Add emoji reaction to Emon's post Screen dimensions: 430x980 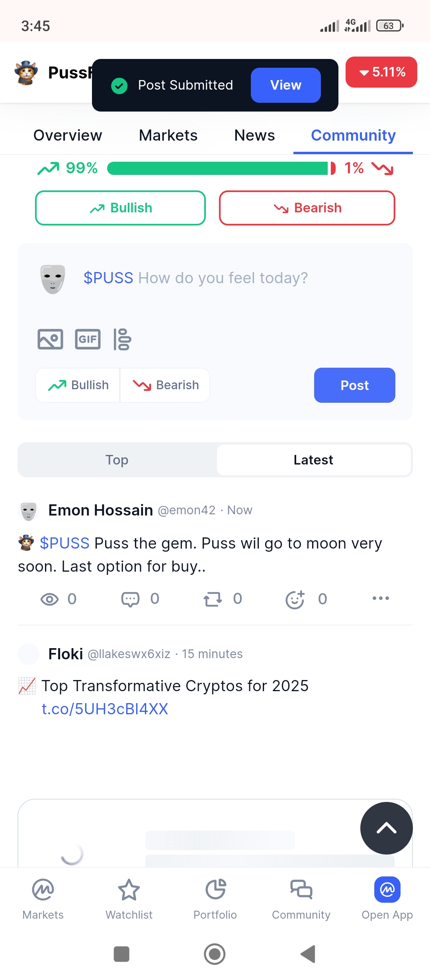point(295,599)
